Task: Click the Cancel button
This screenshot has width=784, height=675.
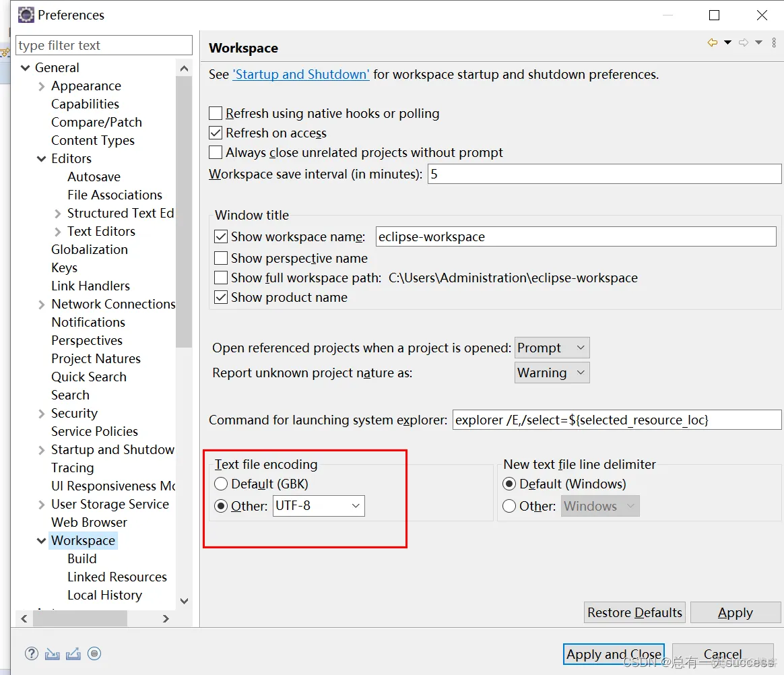Action: tap(723, 654)
